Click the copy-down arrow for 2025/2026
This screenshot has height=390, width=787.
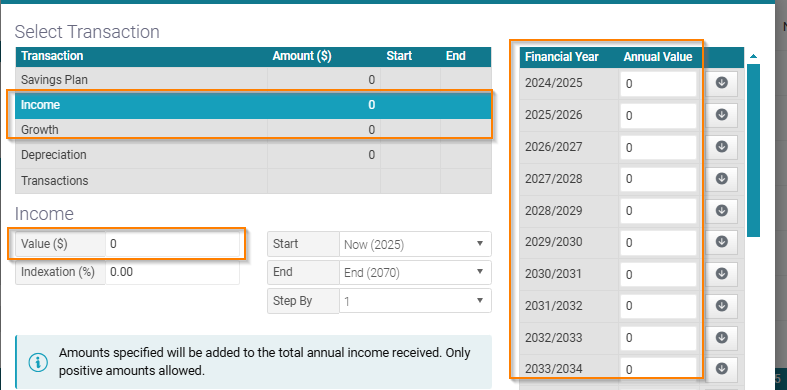[722, 115]
